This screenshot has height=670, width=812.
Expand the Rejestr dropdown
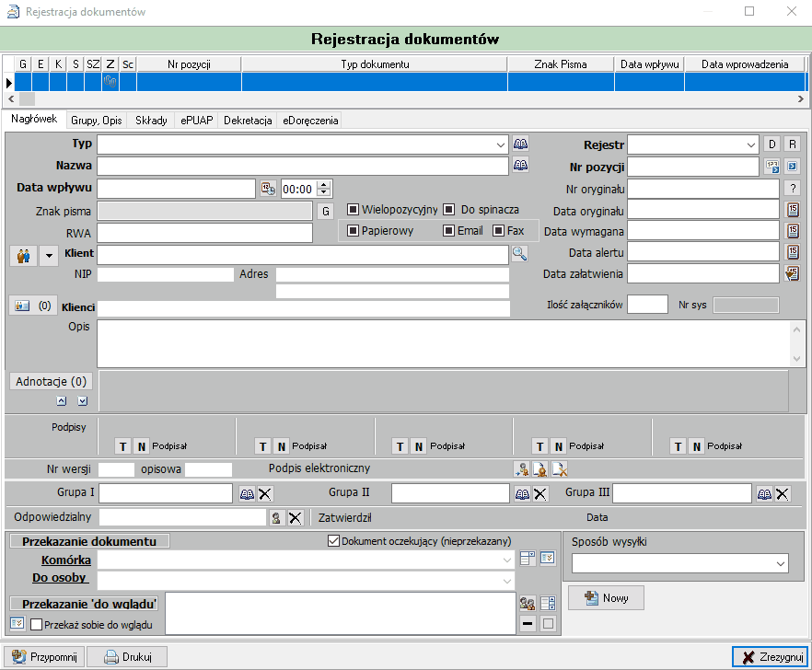point(751,145)
